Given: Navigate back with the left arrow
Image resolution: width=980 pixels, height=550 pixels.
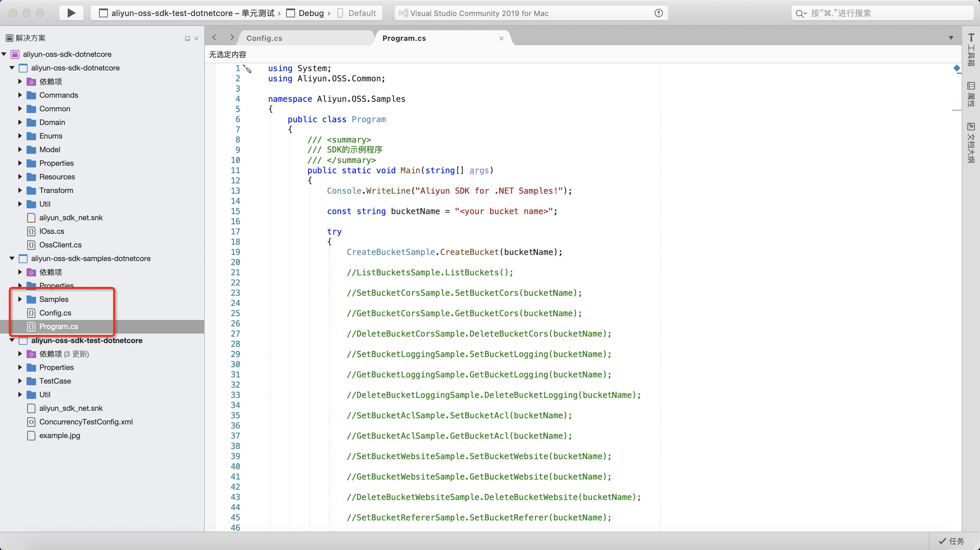Looking at the screenshot, I should click(215, 37).
